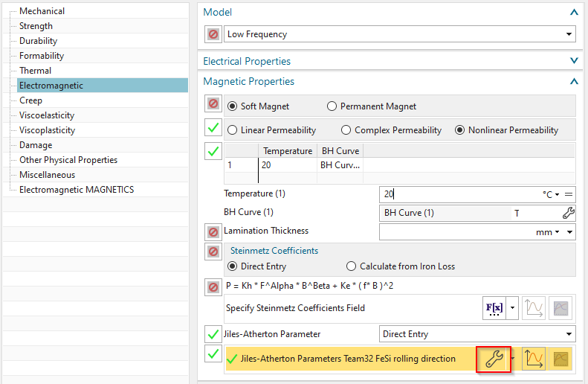Open the mm unit dropdown for Lamination
This screenshot has height=384, width=588.
pyautogui.click(x=549, y=232)
